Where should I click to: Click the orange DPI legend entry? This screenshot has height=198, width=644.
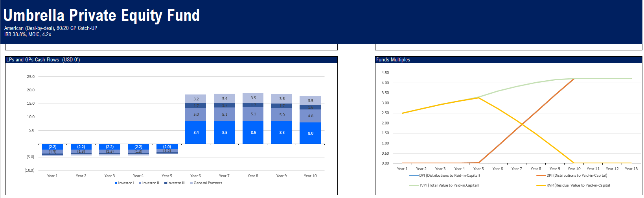pos(572,176)
